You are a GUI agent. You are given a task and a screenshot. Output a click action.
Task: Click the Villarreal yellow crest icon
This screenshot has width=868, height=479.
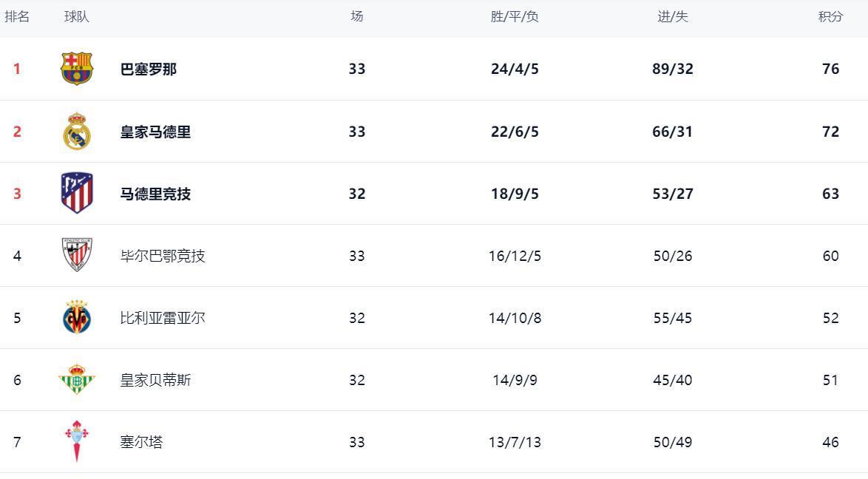(77, 317)
